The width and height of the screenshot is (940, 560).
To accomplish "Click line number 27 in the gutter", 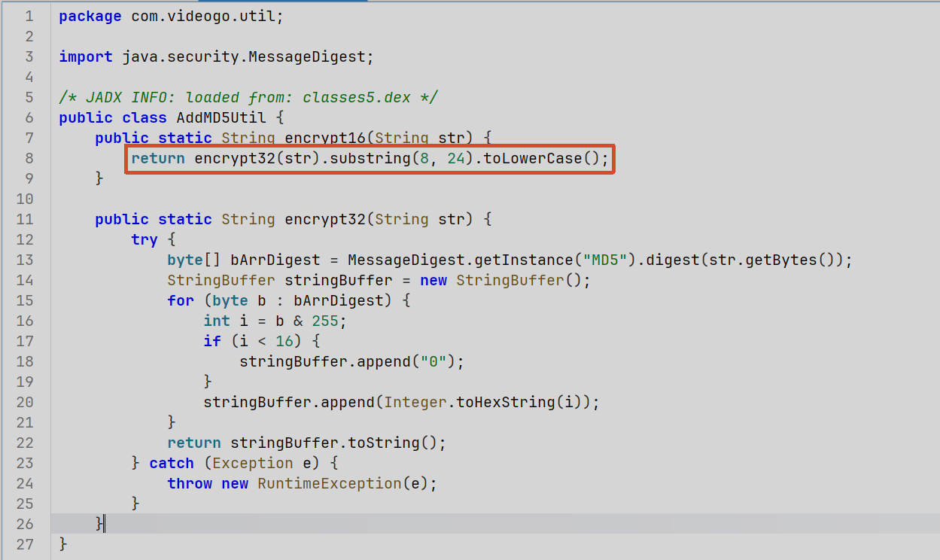I will (x=25, y=544).
